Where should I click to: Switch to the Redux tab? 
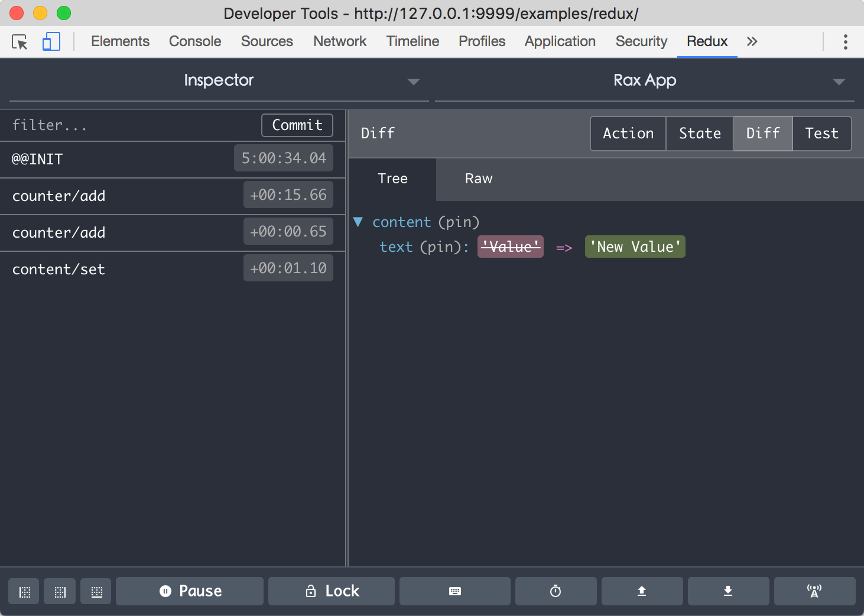tap(707, 41)
